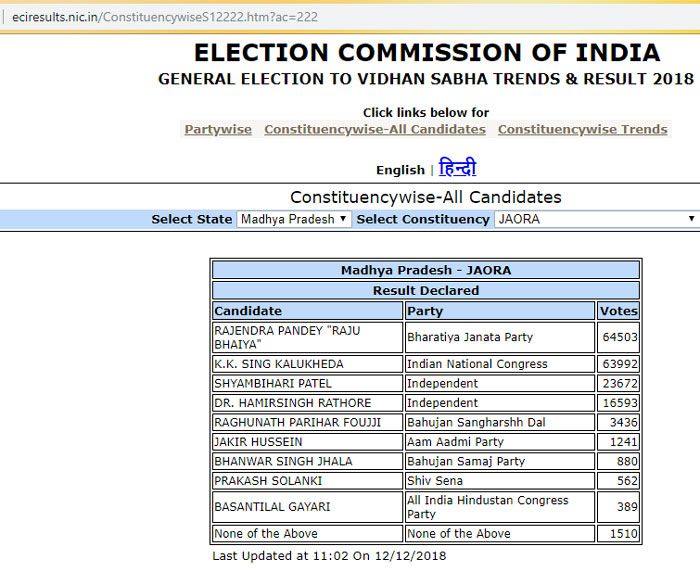The width and height of the screenshot is (700, 572).
Task: Open Constituencywise Trends link
Action: click(583, 129)
